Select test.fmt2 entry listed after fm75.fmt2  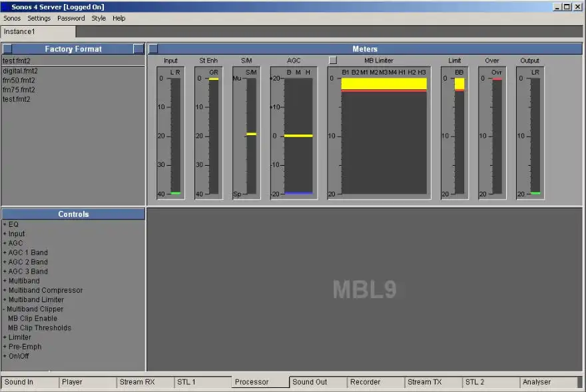[x=17, y=99]
